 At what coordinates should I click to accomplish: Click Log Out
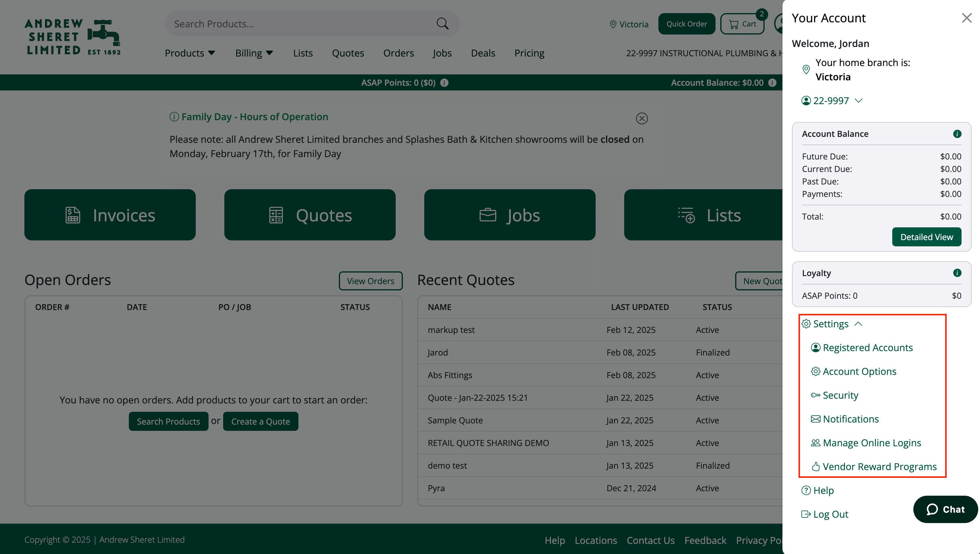pos(825,514)
